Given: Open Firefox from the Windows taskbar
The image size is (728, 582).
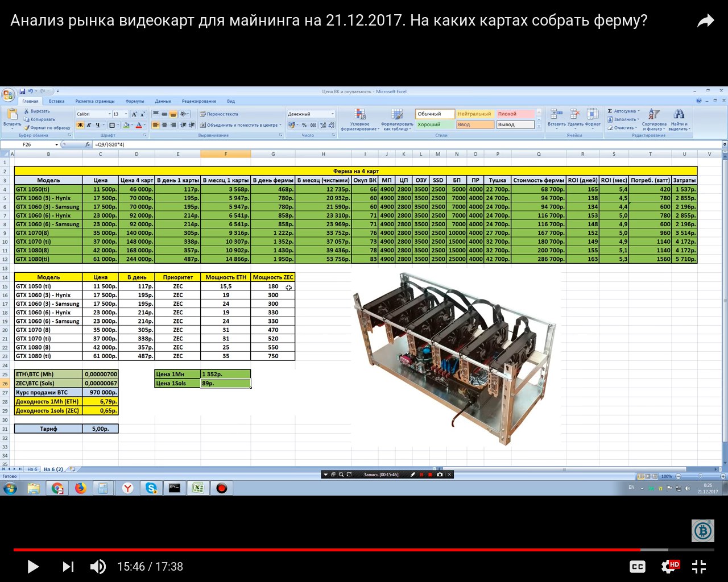Looking at the screenshot, I should pyautogui.click(x=81, y=488).
